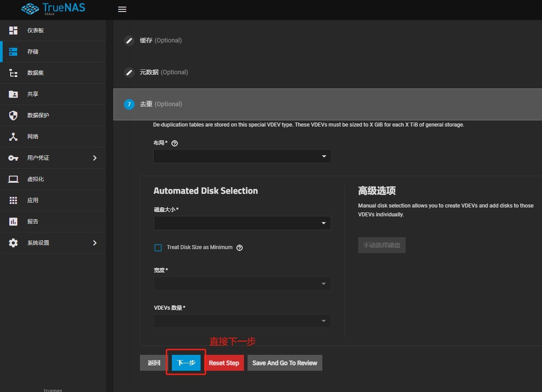Expand the 系统设置 submenu chevron

tap(94, 243)
